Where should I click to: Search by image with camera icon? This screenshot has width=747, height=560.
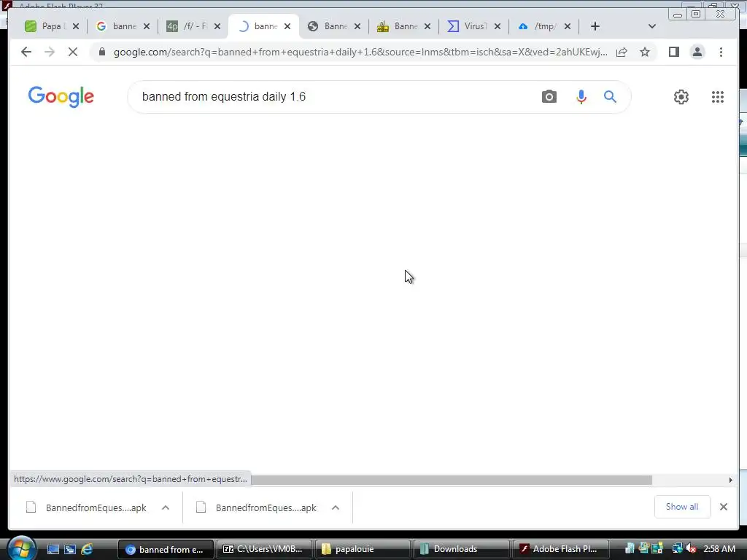coord(549,97)
